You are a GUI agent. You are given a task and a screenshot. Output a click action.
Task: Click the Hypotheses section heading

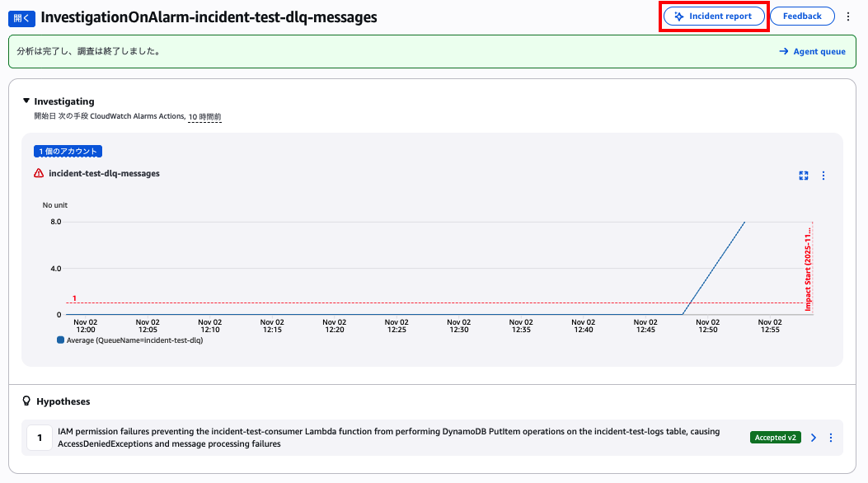tap(63, 401)
